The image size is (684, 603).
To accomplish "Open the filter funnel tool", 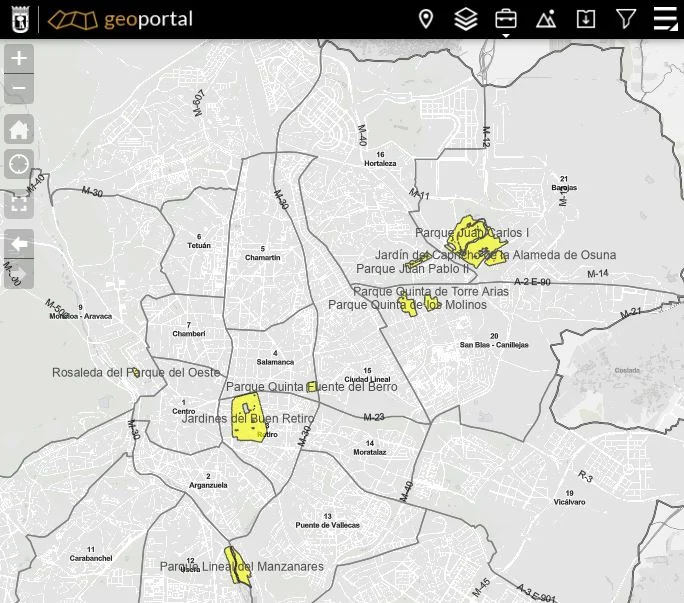I will [x=626, y=19].
